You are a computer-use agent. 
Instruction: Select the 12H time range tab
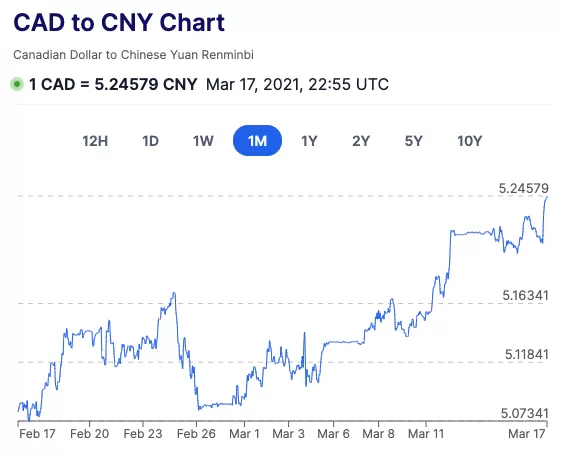point(95,141)
